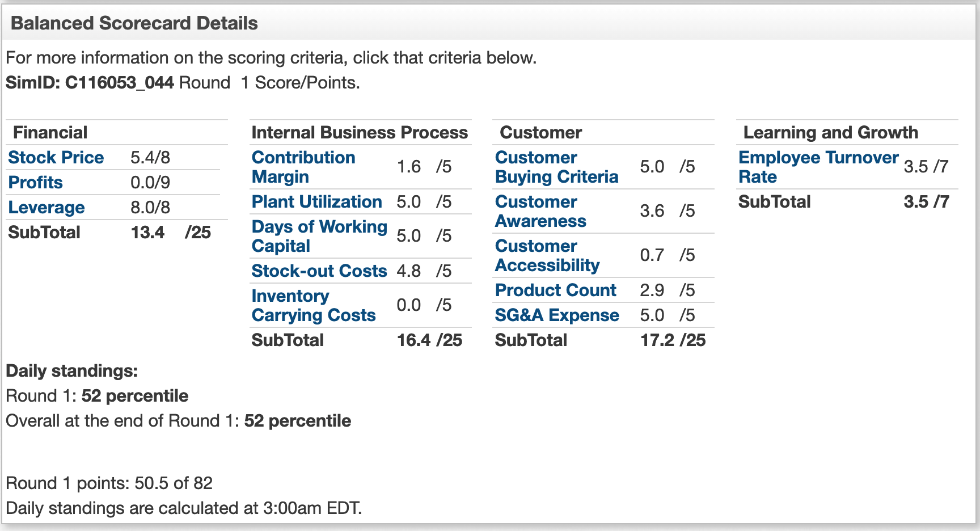Click the Learning and Growth heading
Screen dimensions: 980x531
coord(830,132)
